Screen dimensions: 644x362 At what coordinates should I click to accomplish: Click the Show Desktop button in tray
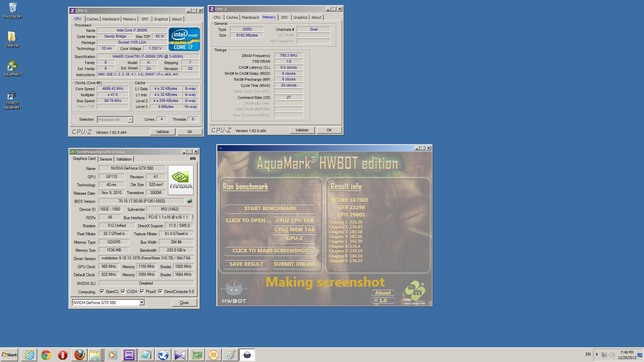click(x=640, y=355)
